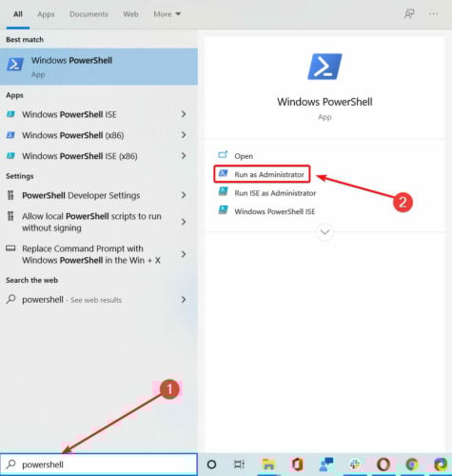The width and height of the screenshot is (452, 476).
Task: Click the Allow local PowerShell scripts icon
Action: [x=10, y=216]
